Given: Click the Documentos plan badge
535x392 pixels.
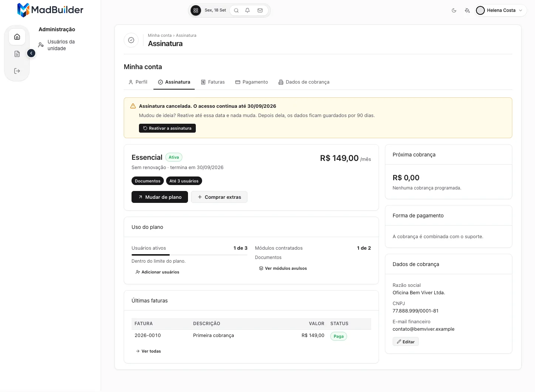Looking at the screenshot, I should (147, 181).
